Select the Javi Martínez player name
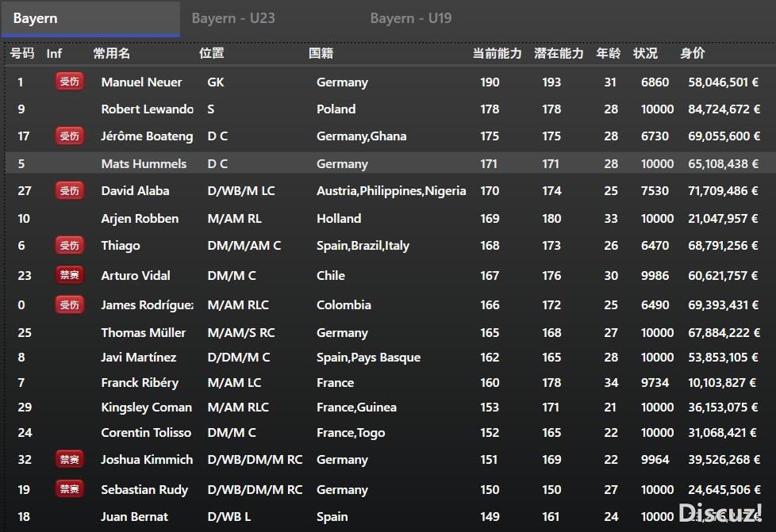The image size is (776, 532). (139, 358)
